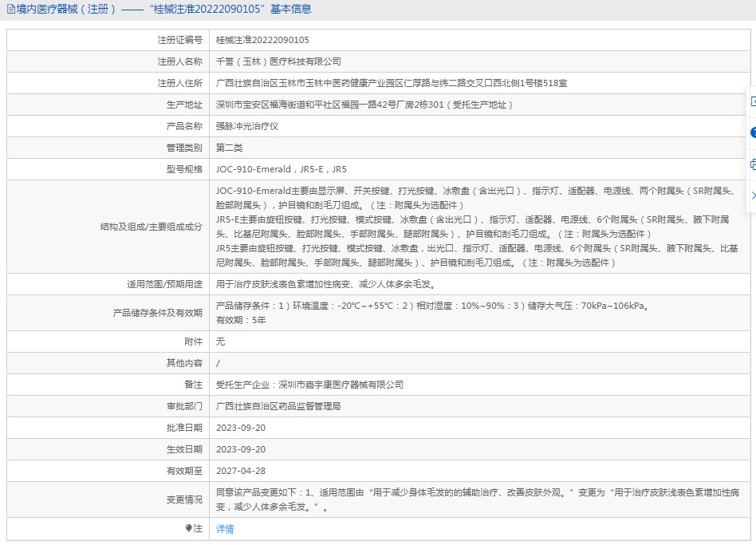Collapse the side toolbar with the chevron arrow
Image resolution: width=756 pixels, height=545 pixels.
coord(753,195)
